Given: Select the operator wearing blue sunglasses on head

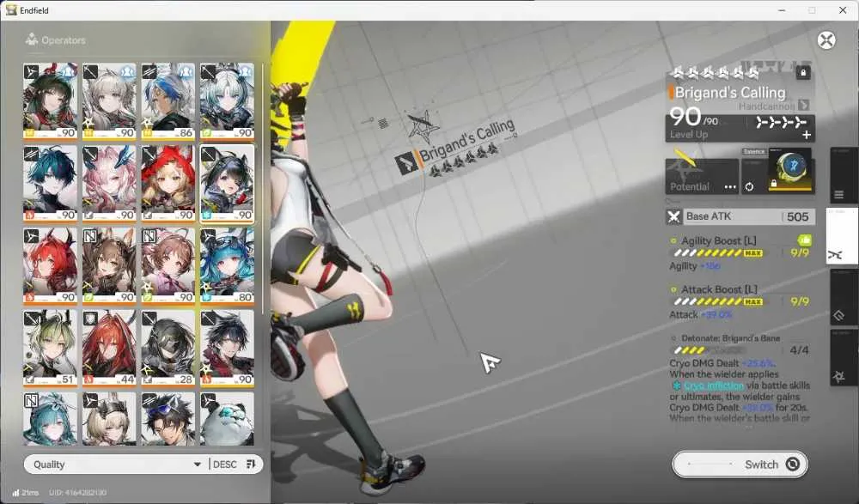Looking at the screenshot, I should pyautogui.click(x=168, y=418).
